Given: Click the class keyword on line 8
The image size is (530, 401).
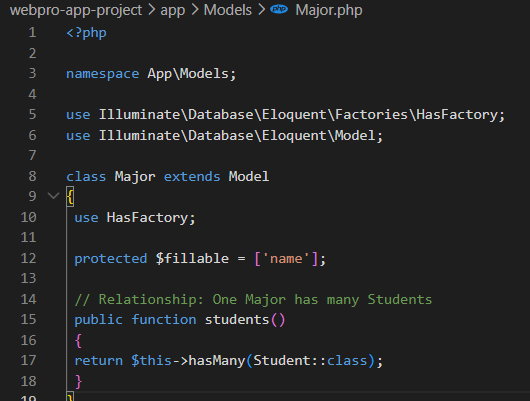Looking at the screenshot, I should click(86, 176).
